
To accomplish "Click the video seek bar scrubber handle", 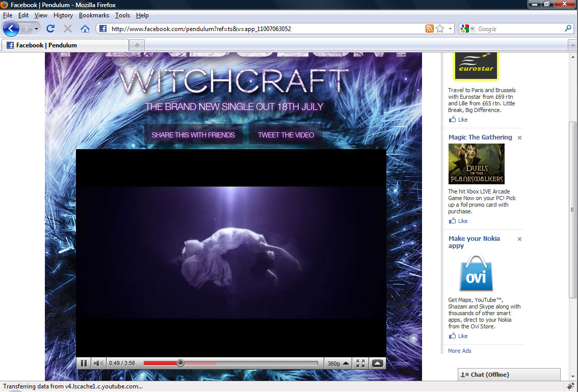I will tap(180, 363).
